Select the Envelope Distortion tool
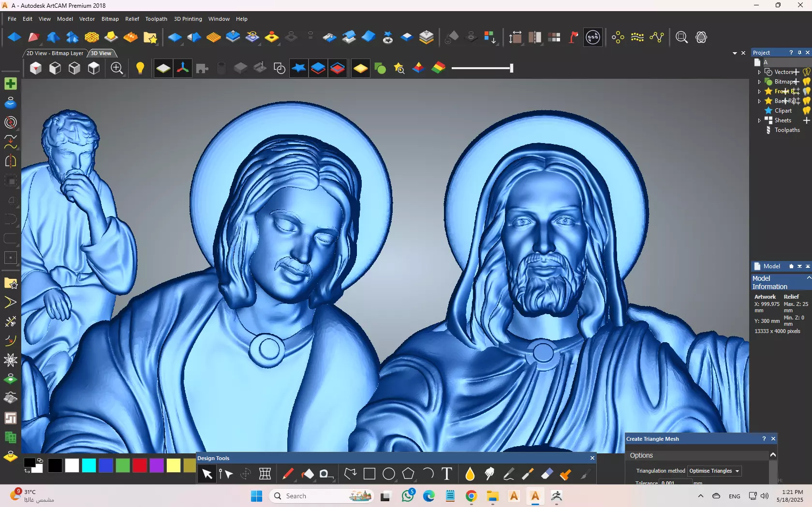 [x=265, y=474]
